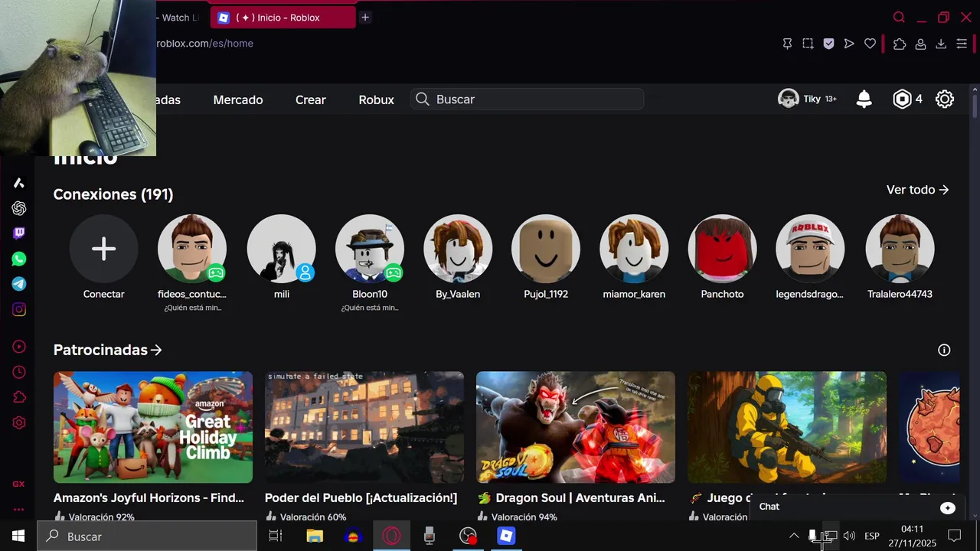Viewport: 980px width, 551px height.
Task: Open Roblox app in the taskbar
Action: pyautogui.click(x=506, y=536)
